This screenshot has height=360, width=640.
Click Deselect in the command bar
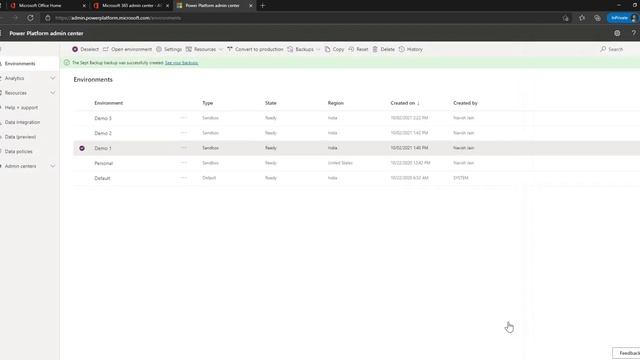86,49
